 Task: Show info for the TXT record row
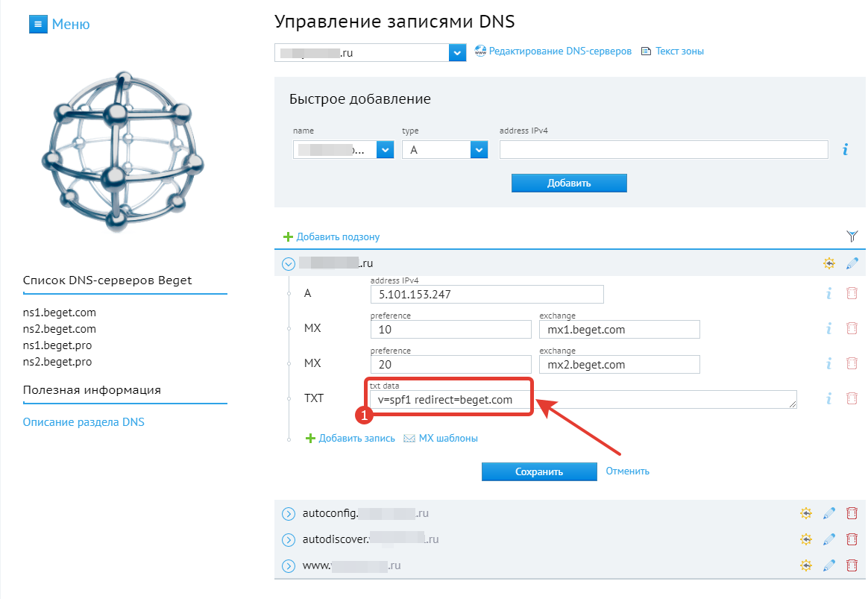point(828,398)
